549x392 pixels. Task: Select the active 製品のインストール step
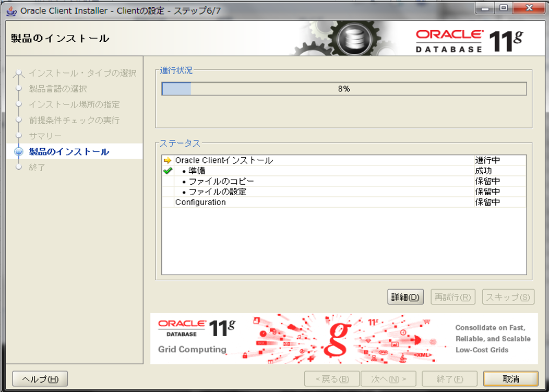coord(69,151)
